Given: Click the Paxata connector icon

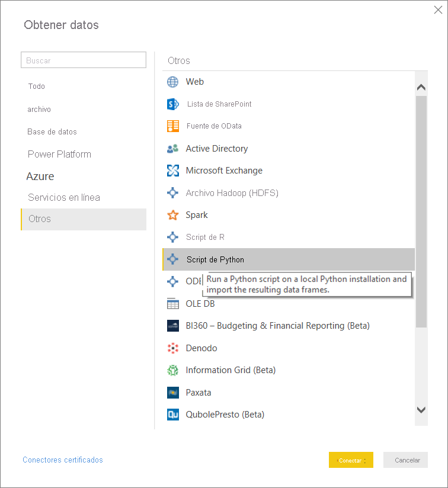Looking at the screenshot, I should (172, 393).
